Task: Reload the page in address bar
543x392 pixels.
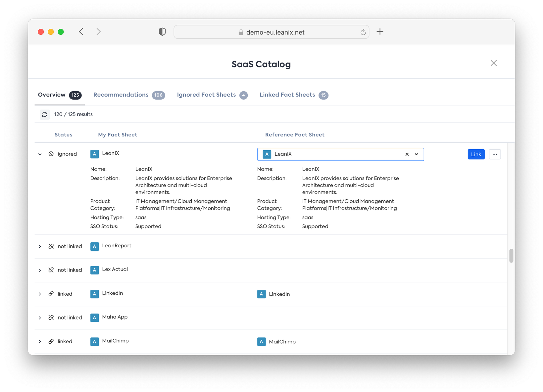Action: pyautogui.click(x=363, y=32)
